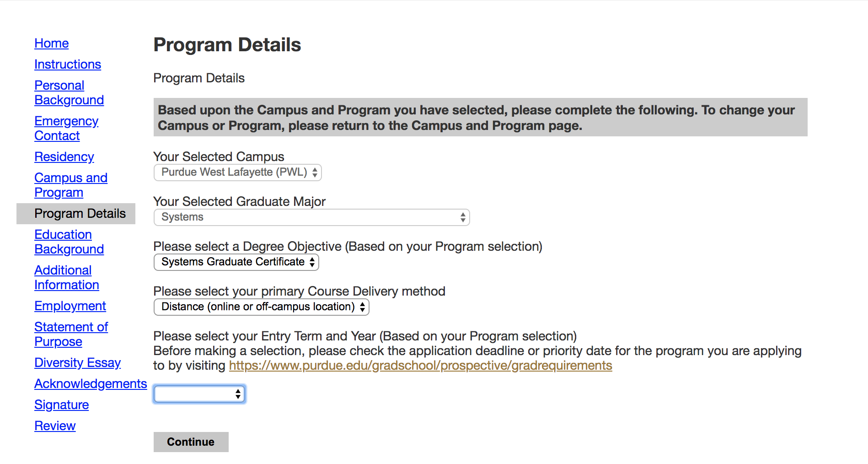Image resolution: width=868 pixels, height=464 pixels.
Task: Go to the Home page link
Action: pyautogui.click(x=51, y=43)
